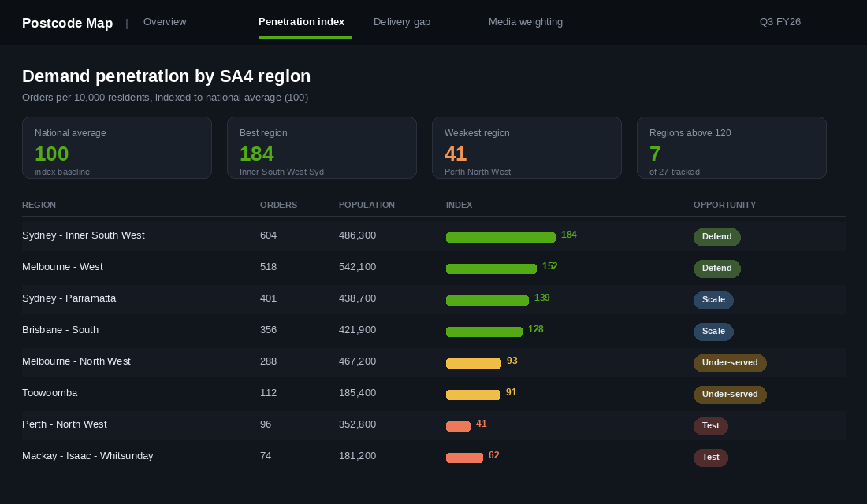Click the green index bar valued 139
867x504 pixels.
pos(488,301)
